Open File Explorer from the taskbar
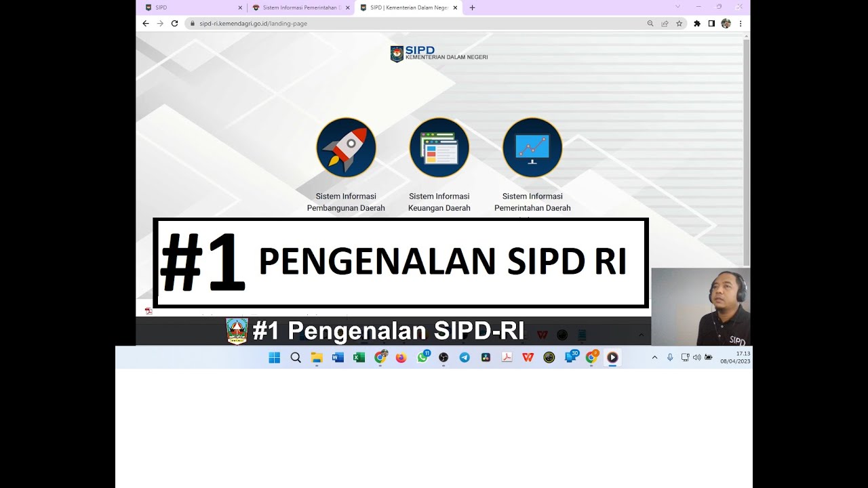This screenshot has height=488, width=868. pyautogui.click(x=317, y=357)
